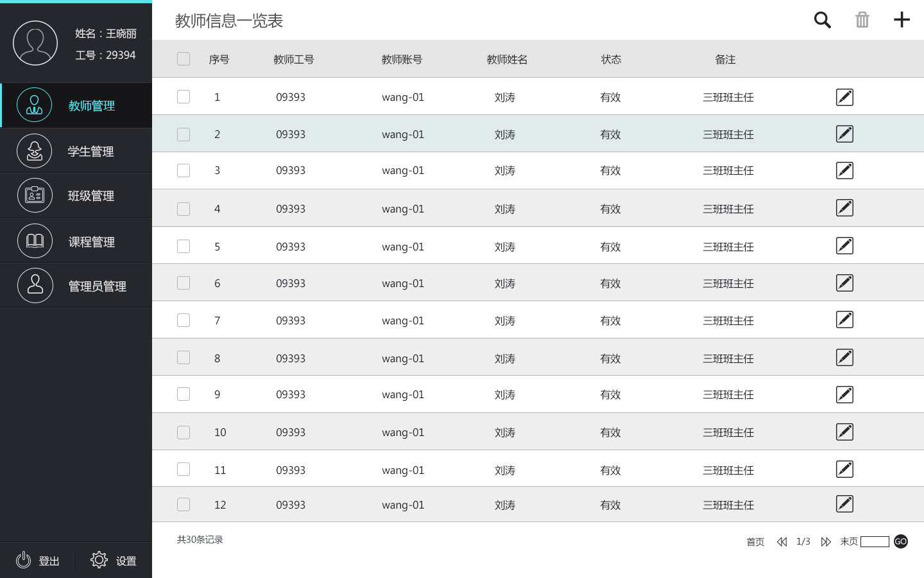
Task: Click the user avatar icon
Action: point(35,43)
